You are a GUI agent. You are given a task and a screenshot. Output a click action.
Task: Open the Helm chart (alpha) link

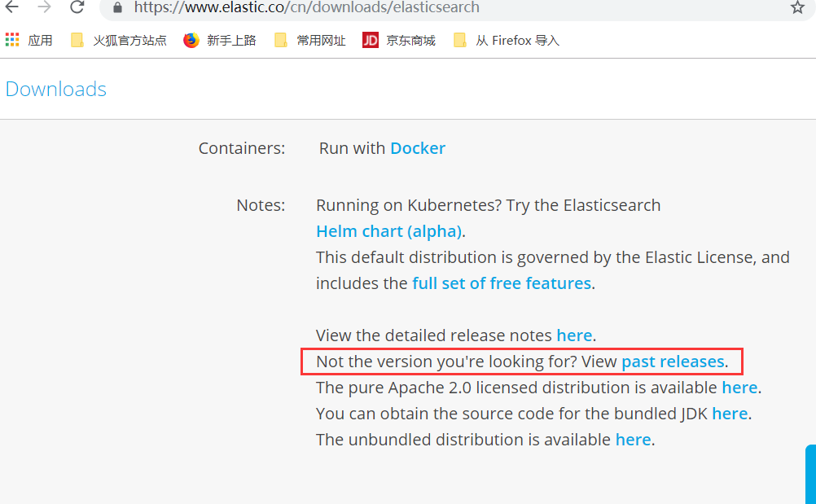tap(388, 231)
